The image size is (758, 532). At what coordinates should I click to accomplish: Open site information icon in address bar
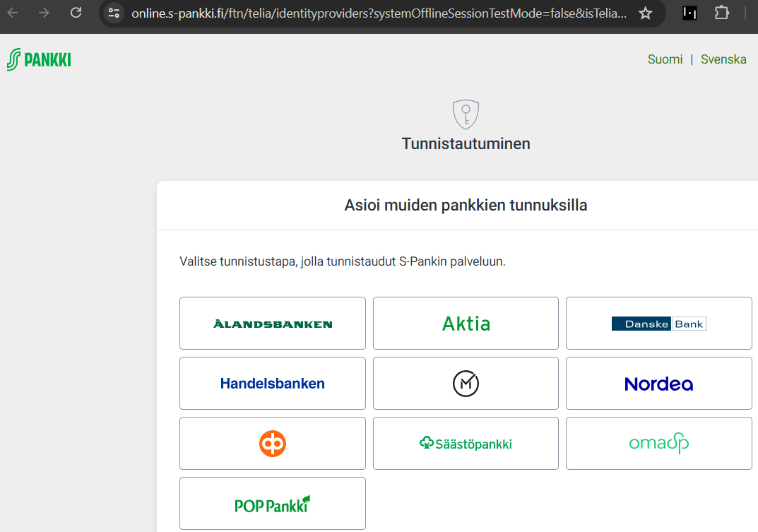pos(114,13)
